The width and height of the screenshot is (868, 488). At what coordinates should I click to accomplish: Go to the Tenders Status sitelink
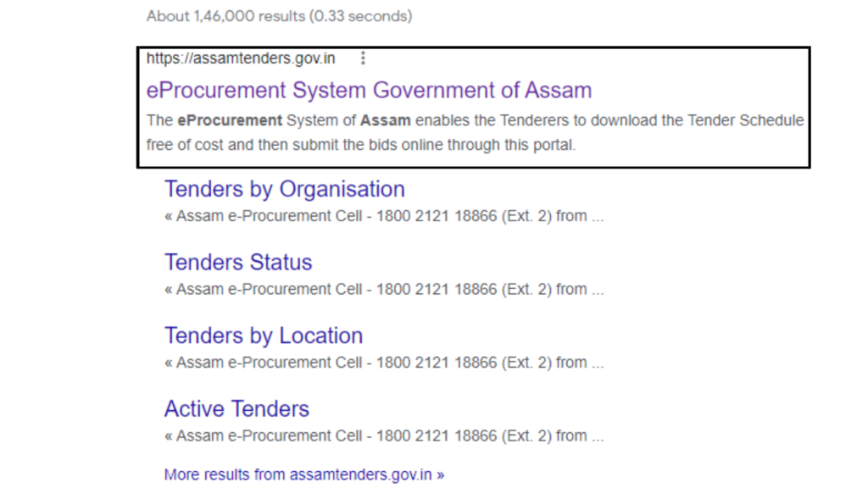pos(238,263)
